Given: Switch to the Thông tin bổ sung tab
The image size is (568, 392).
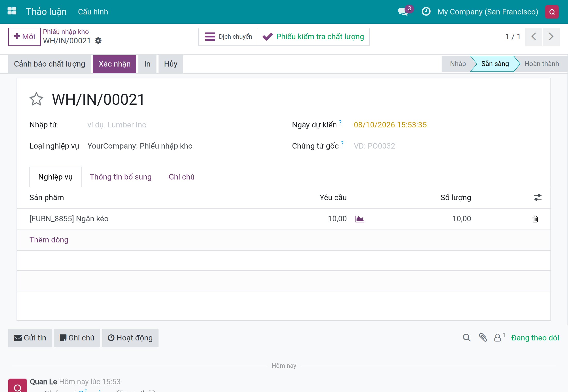Looking at the screenshot, I should (121, 177).
